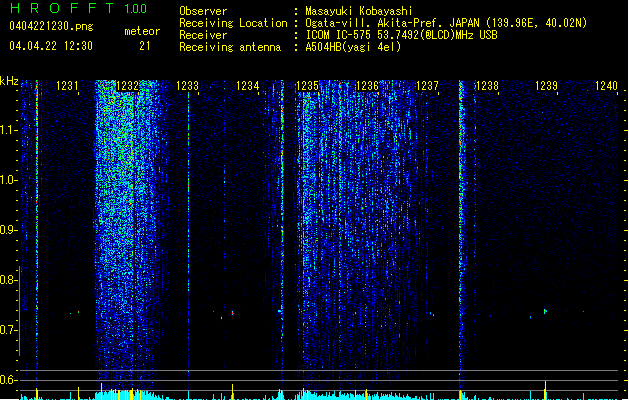This screenshot has height=400, width=629.
Task: Click the 'Receiving antenna' label
Action: point(230,47)
